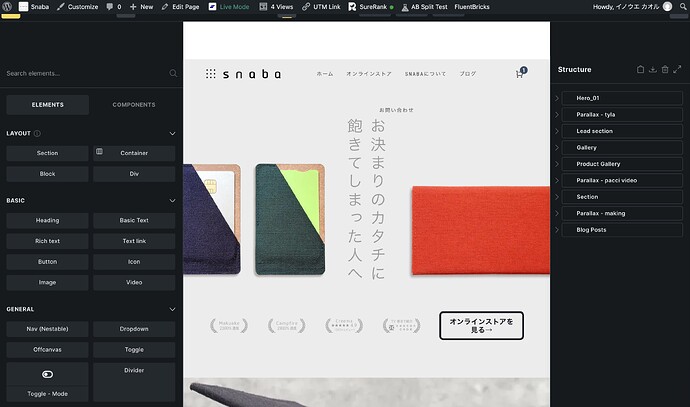The height and width of the screenshot is (407, 690).
Task: Collapse the LAYOUT category
Action: (x=172, y=133)
